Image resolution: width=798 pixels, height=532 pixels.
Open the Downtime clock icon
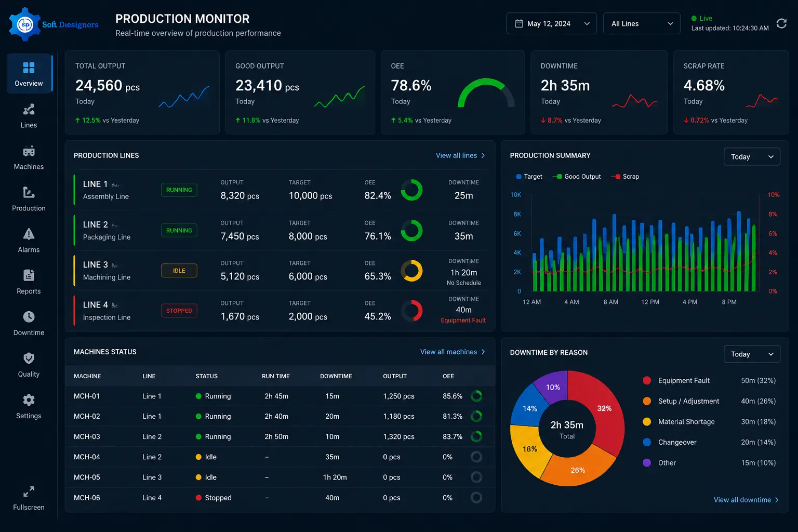[29, 317]
